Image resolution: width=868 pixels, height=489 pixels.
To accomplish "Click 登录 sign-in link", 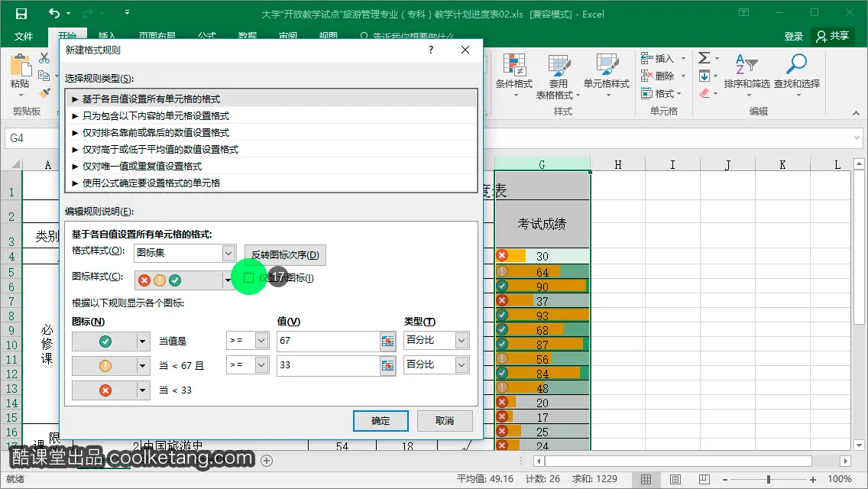I will click(793, 37).
